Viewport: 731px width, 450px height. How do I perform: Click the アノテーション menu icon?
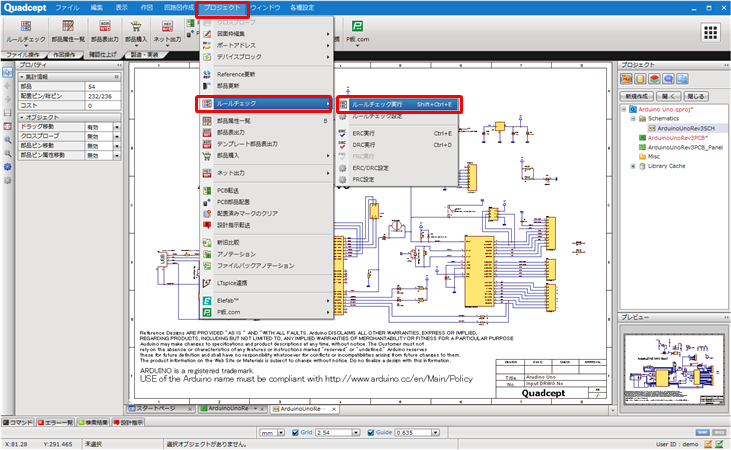(207, 254)
